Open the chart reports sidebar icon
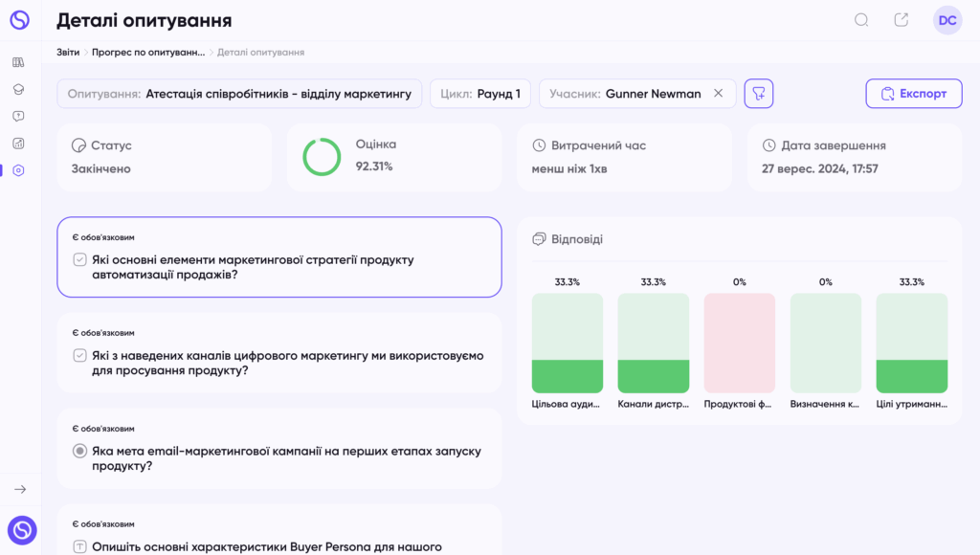Image resolution: width=980 pixels, height=555 pixels. tap(18, 144)
